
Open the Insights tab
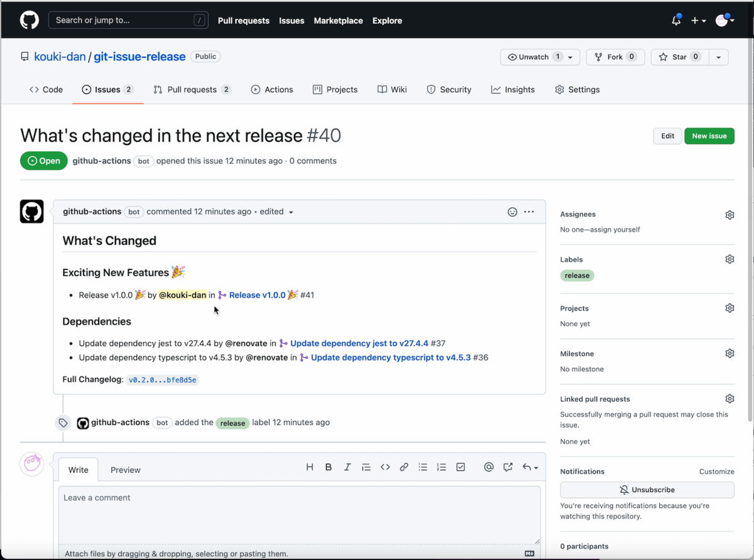pos(513,90)
